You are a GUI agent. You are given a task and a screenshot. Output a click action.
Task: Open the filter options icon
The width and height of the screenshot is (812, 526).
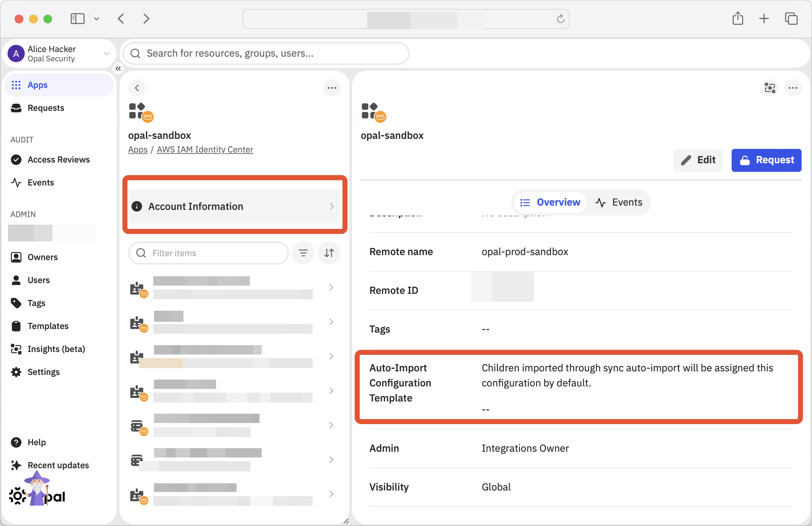(303, 253)
